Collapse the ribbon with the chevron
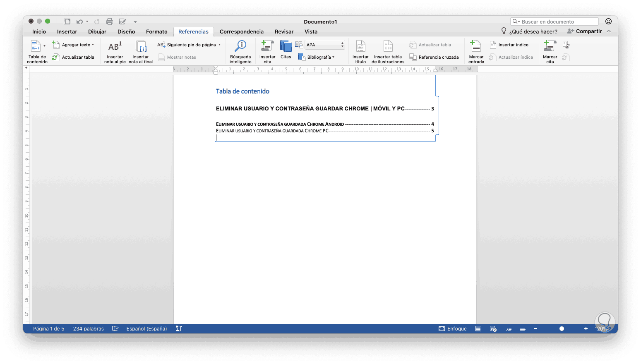641x364 pixels. click(609, 31)
